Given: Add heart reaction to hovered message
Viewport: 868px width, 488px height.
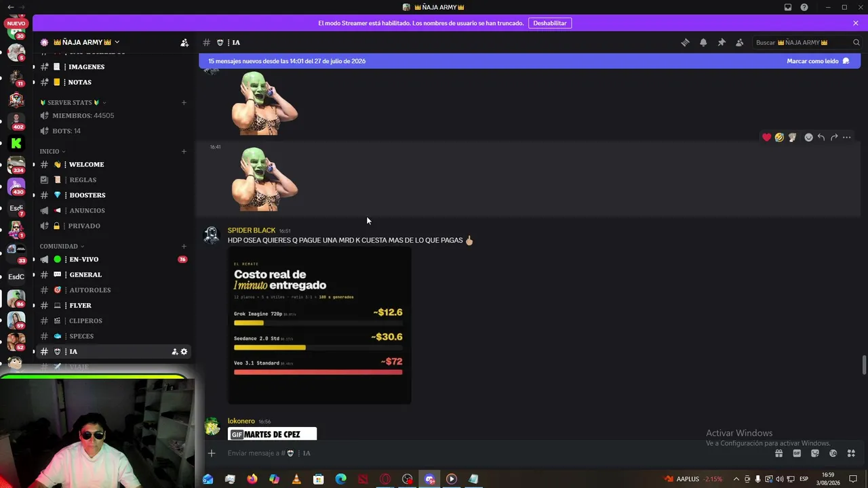Looking at the screenshot, I should 766,137.
